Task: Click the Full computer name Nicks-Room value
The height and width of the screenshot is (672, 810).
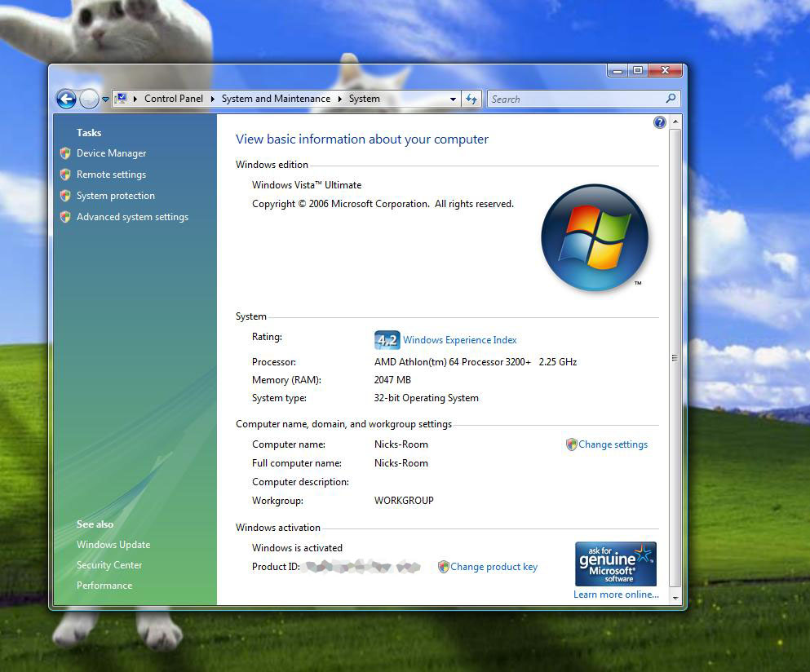Action: [x=401, y=463]
